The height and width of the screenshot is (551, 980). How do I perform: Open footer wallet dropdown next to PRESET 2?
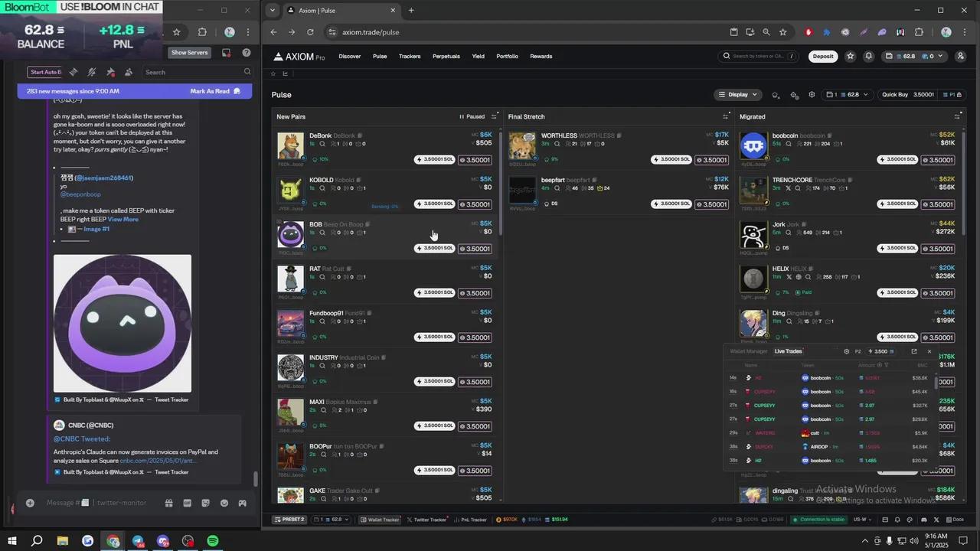tap(332, 520)
